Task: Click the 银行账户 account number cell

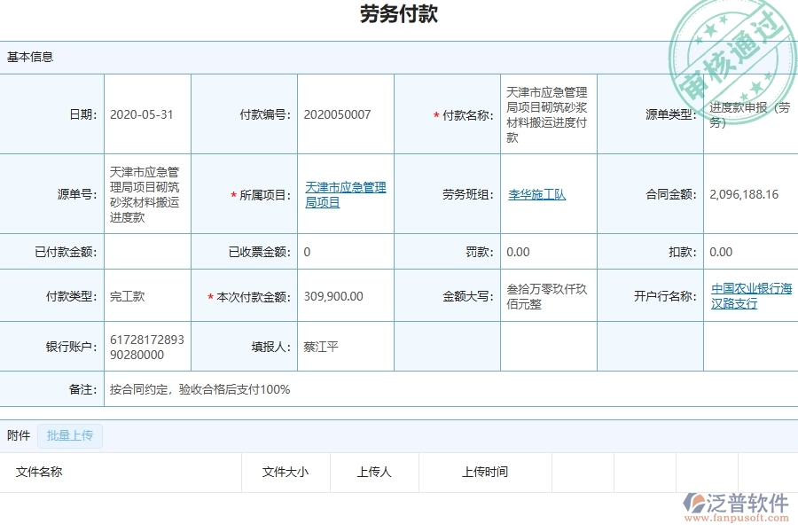Action: [147, 346]
